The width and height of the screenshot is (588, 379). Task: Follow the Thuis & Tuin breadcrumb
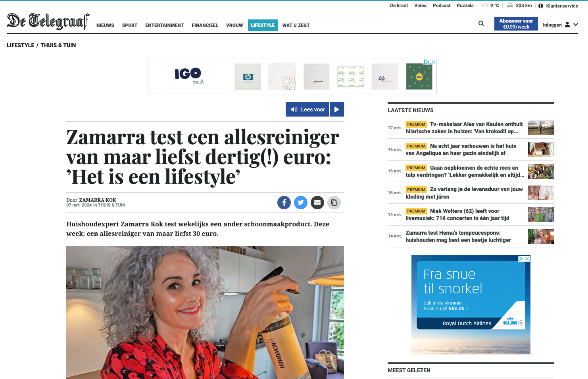click(58, 45)
